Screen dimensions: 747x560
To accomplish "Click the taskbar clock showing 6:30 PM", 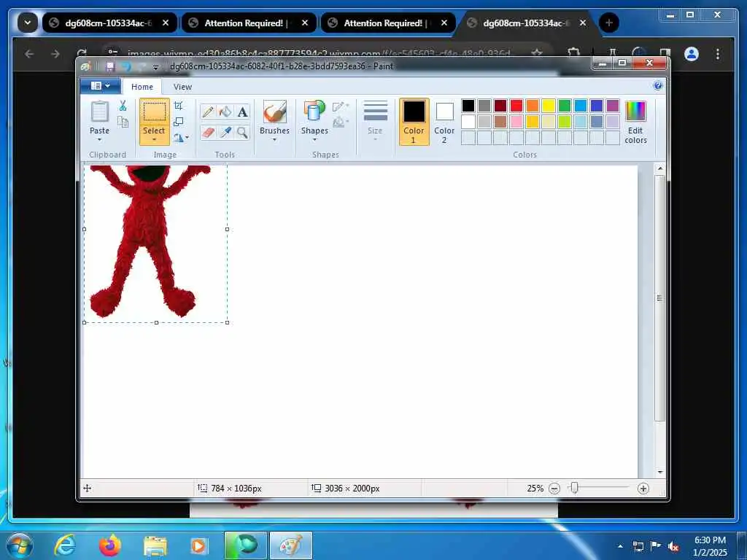I will pyautogui.click(x=710, y=546).
